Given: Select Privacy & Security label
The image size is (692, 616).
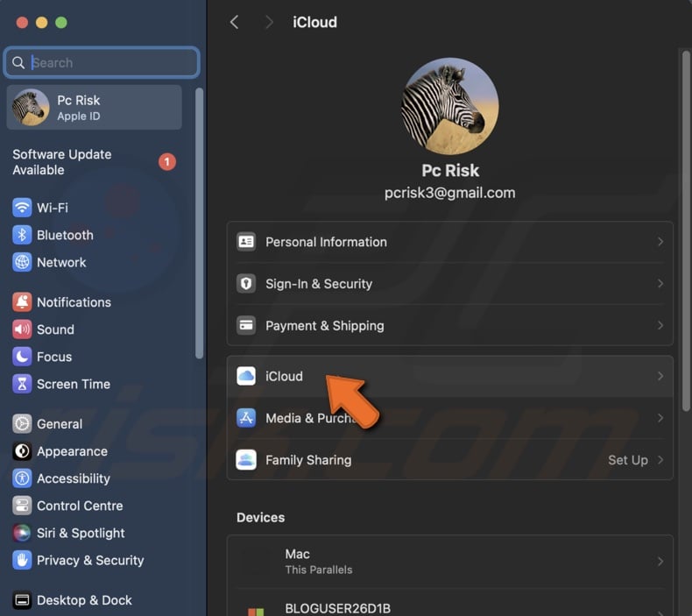Looking at the screenshot, I should 90,561.
